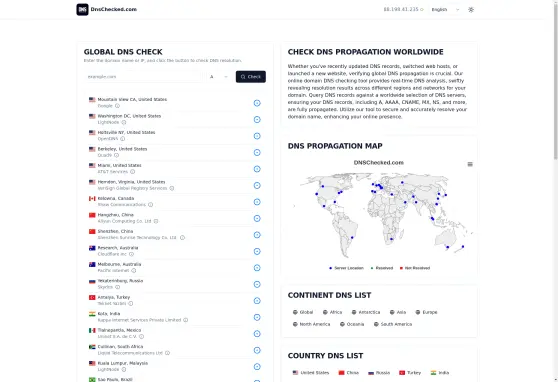Toggle the light/dark theme sun icon
The image size is (558, 382).
(x=471, y=10)
